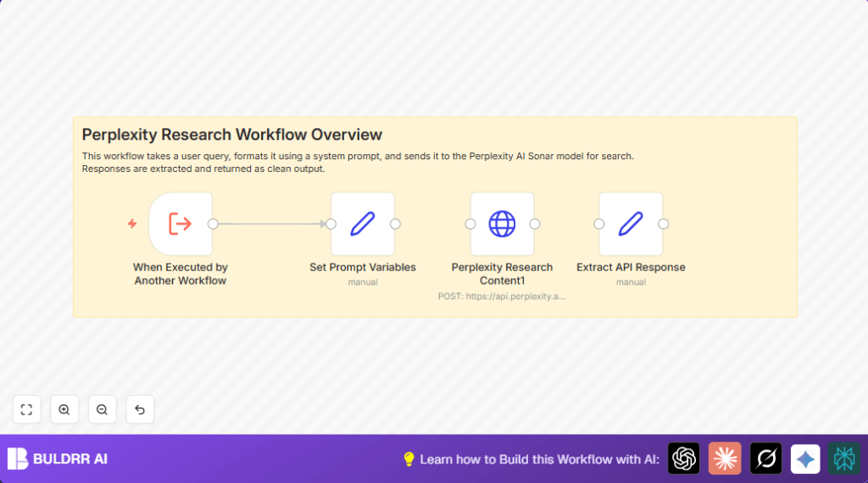Click the Claude starburst icon
The width and height of the screenshot is (868, 483).
[x=725, y=458]
